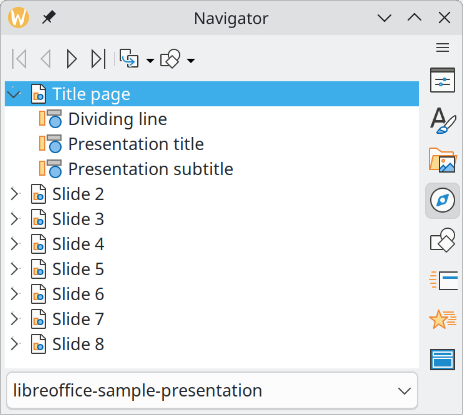463x415 pixels.
Task: Click the Presentation title shape icon
Action: [50, 144]
